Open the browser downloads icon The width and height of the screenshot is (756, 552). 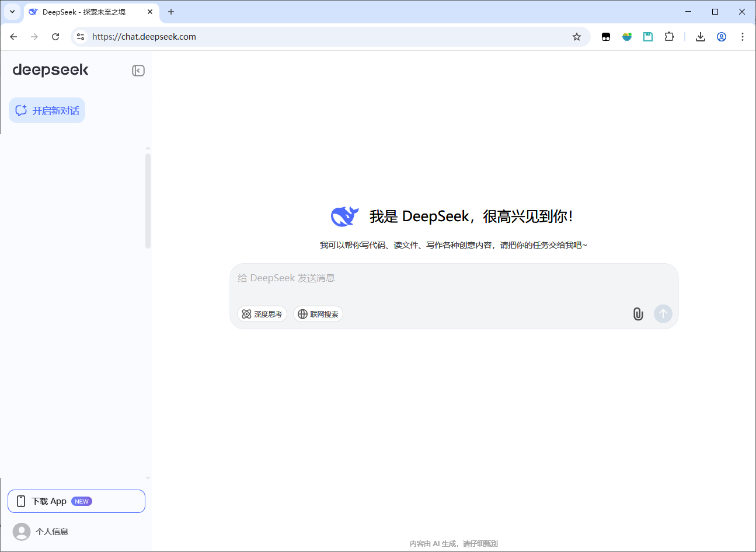[x=701, y=37]
